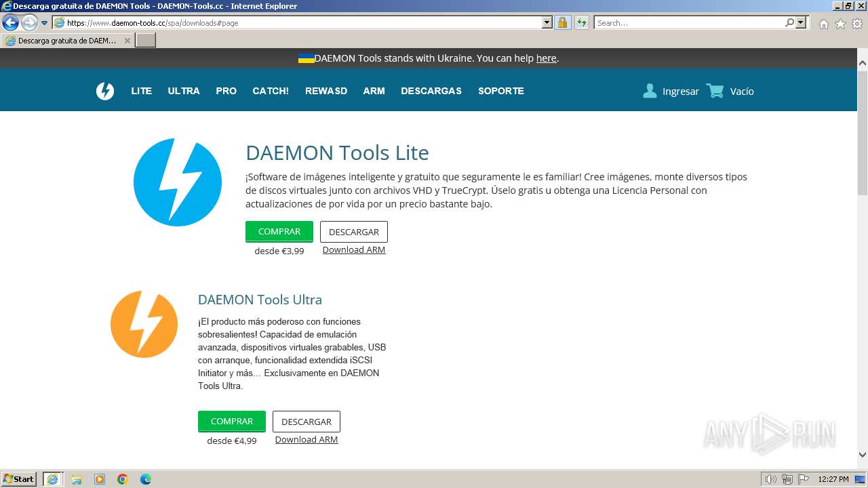Screen dimensions: 868x488
Task: Open the search provider dropdown arrow
Action: 801,22
